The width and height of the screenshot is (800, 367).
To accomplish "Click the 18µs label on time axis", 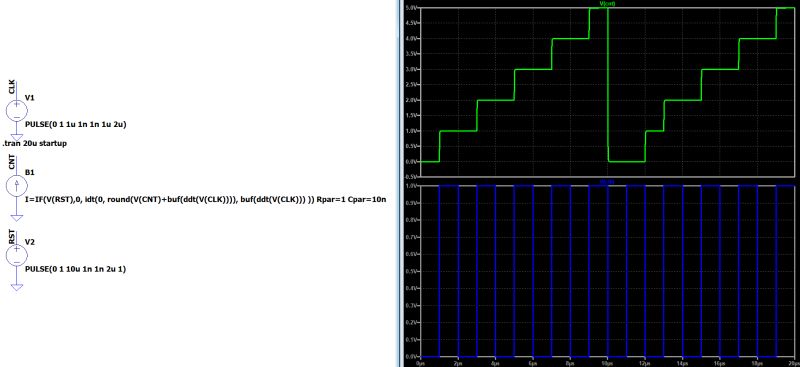I will pos(757,364).
